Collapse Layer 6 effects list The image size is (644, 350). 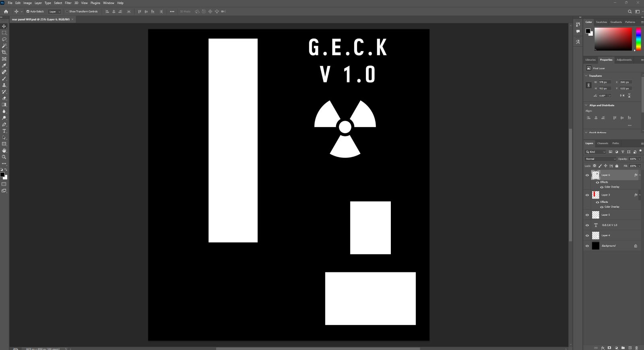click(640, 175)
